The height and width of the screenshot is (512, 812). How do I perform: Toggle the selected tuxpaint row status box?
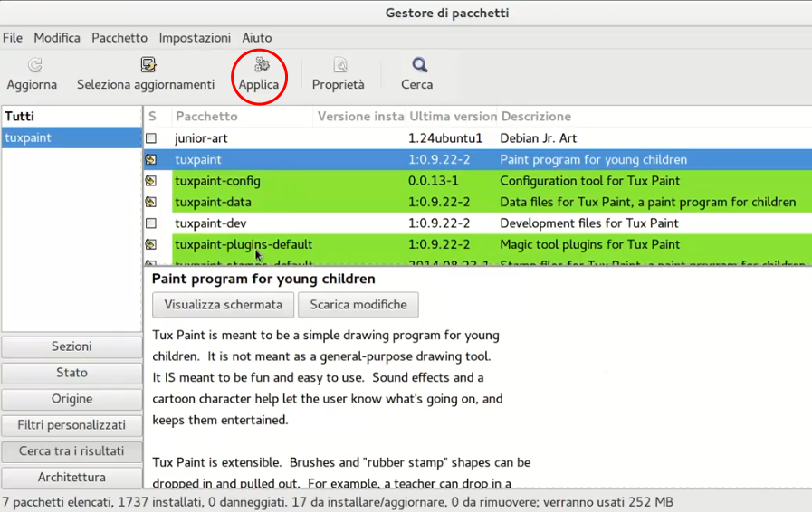(151, 160)
